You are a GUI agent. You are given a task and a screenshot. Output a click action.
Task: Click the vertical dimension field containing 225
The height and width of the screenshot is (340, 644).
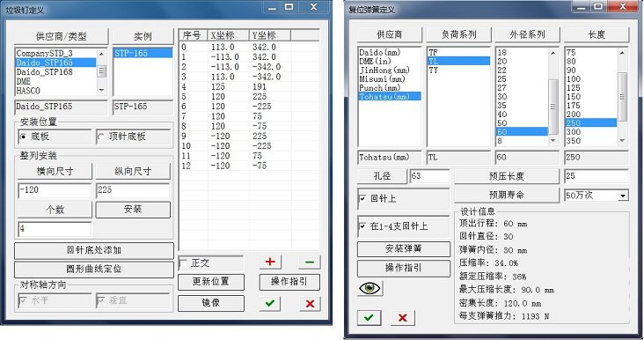click(x=133, y=190)
